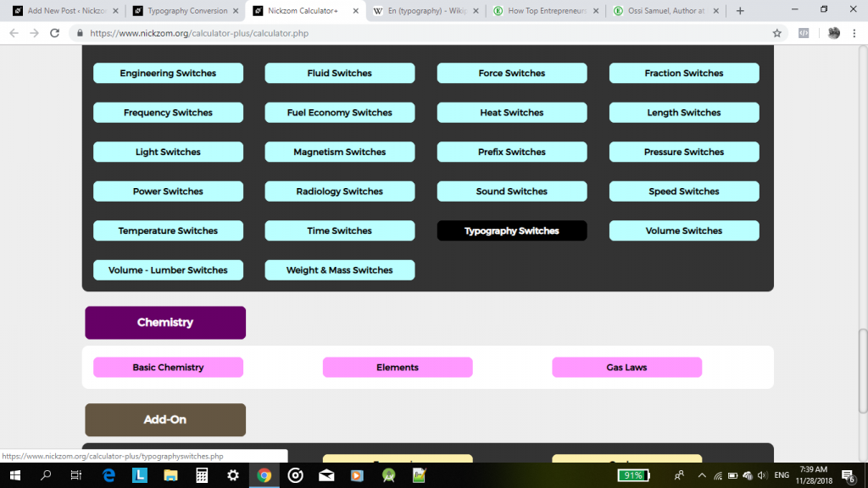Open taskbar search

(x=46, y=475)
